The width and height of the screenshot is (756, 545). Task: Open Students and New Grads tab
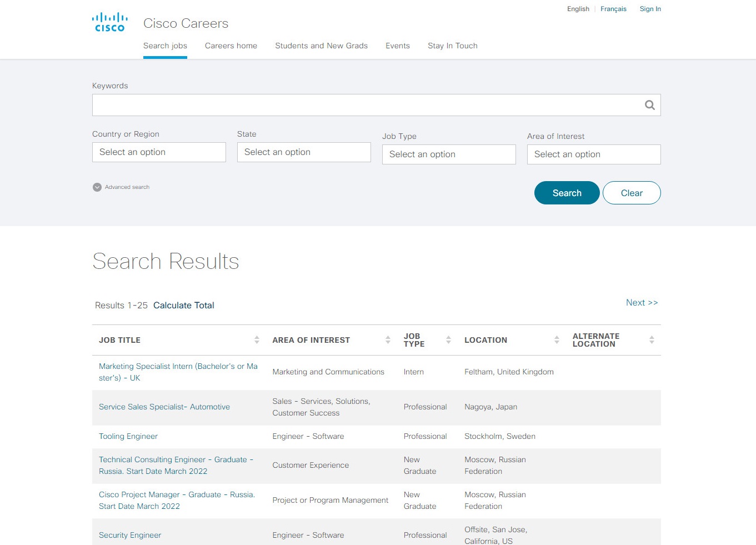click(321, 46)
